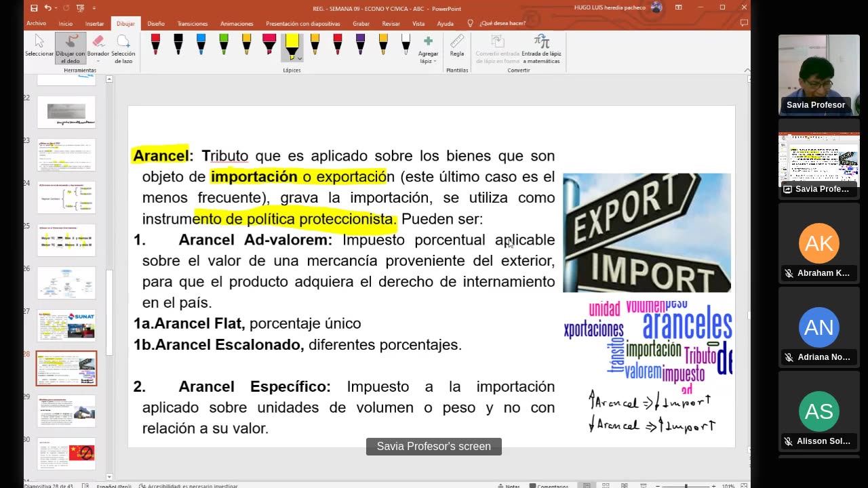
Task: Click the aranceles word cloud image
Action: (648, 347)
